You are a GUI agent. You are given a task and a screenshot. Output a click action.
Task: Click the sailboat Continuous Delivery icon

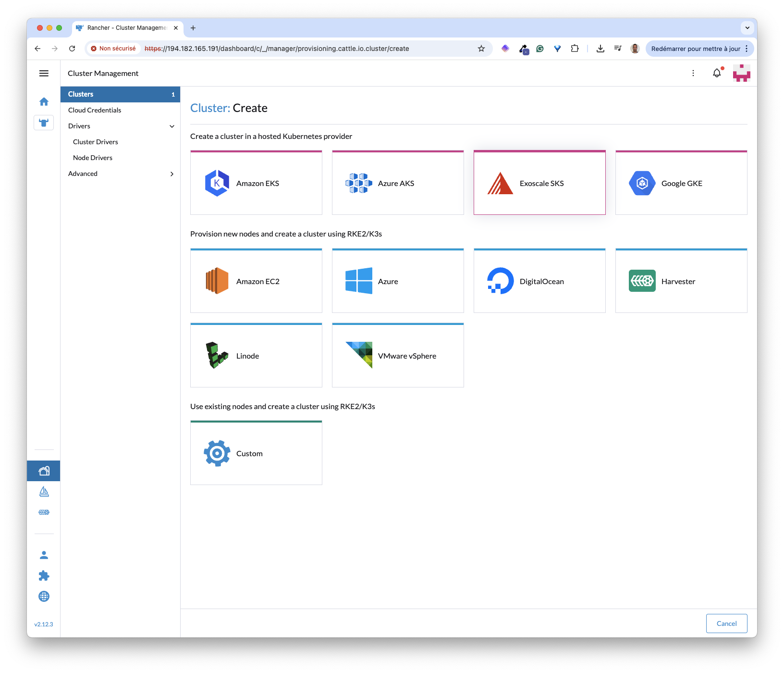click(x=44, y=491)
